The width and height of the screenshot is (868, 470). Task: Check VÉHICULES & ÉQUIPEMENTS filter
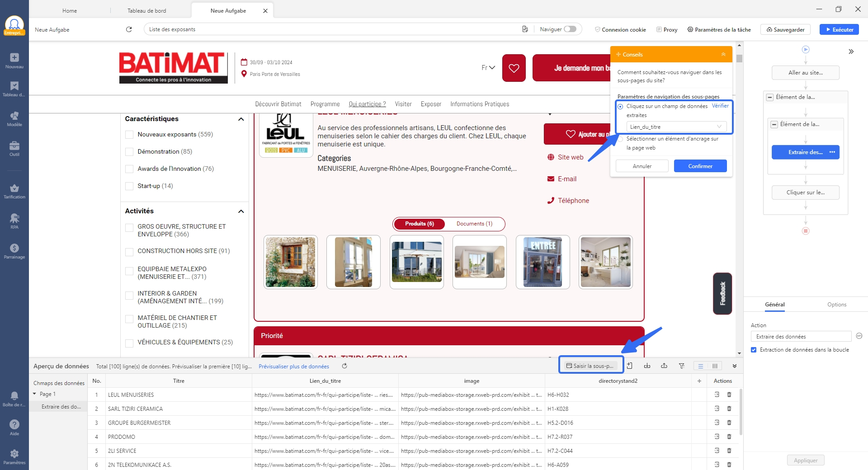pyautogui.click(x=129, y=343)
